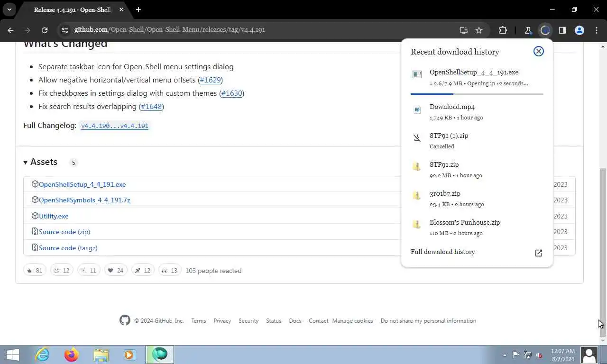Viewport: 607px width, 364px height.
Task: Reload the page with the refresh icon
Action: pyautogui.click(x=44, y=30)
